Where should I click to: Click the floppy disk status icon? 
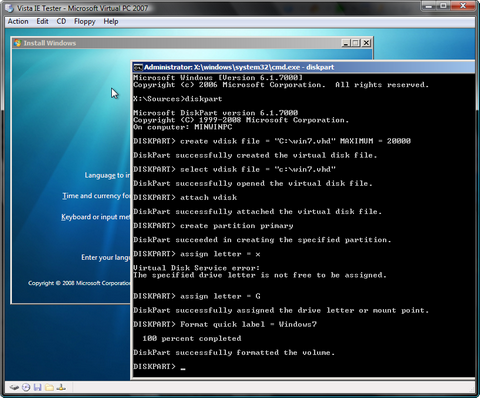[x=38, y=387]
